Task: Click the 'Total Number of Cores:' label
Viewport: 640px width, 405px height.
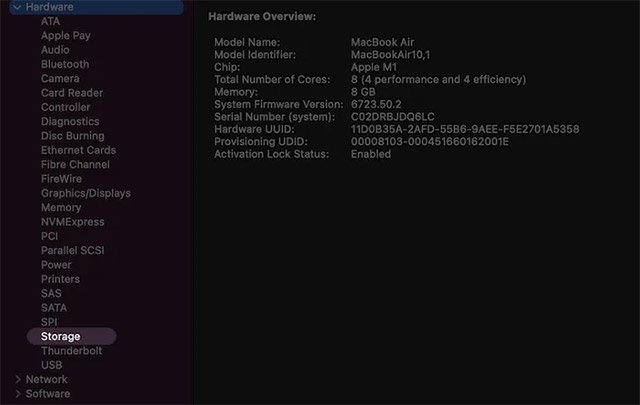Action: 272,79
